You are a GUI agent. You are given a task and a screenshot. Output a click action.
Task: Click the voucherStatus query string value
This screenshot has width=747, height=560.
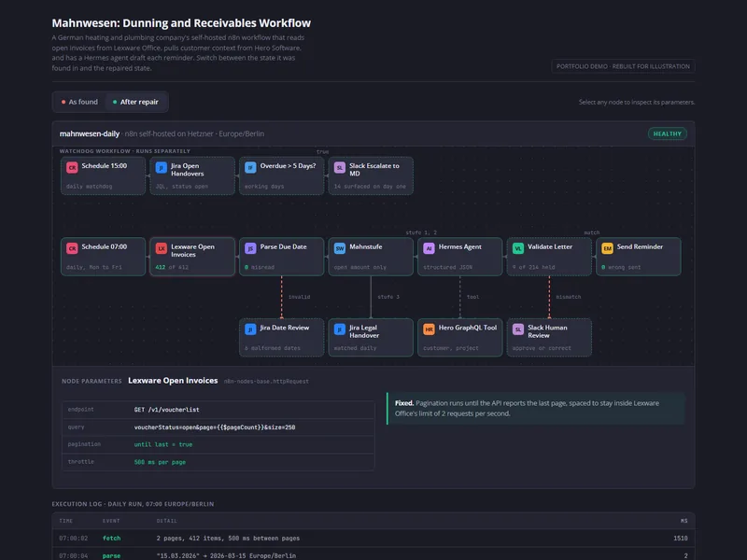[215, 427]
